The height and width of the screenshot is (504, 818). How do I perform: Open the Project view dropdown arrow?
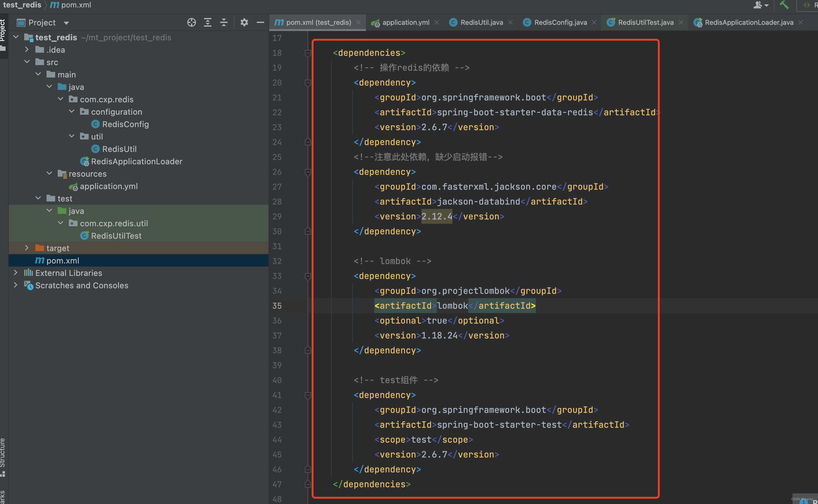pyautogui.click(x=66, y=23)
